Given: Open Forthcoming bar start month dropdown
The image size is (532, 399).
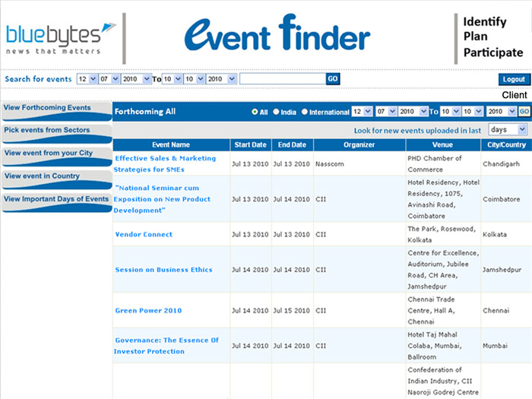Looking at the screenshot, I should point(386,111).
